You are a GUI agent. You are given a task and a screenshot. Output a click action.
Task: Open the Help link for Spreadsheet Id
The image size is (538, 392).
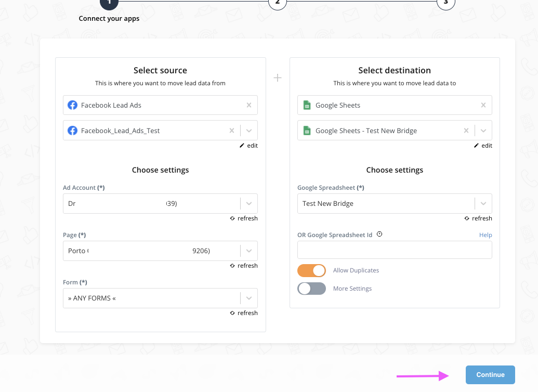(x=485, y=235)
